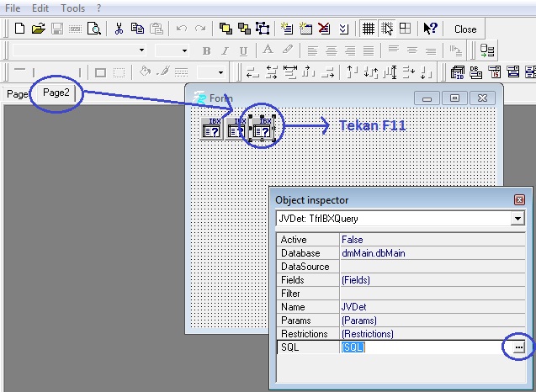The height and width of the screenshot is (392, 536).
Task: Click the database-cylinder data icon on formatting toolbar
Action: point(486,50)
